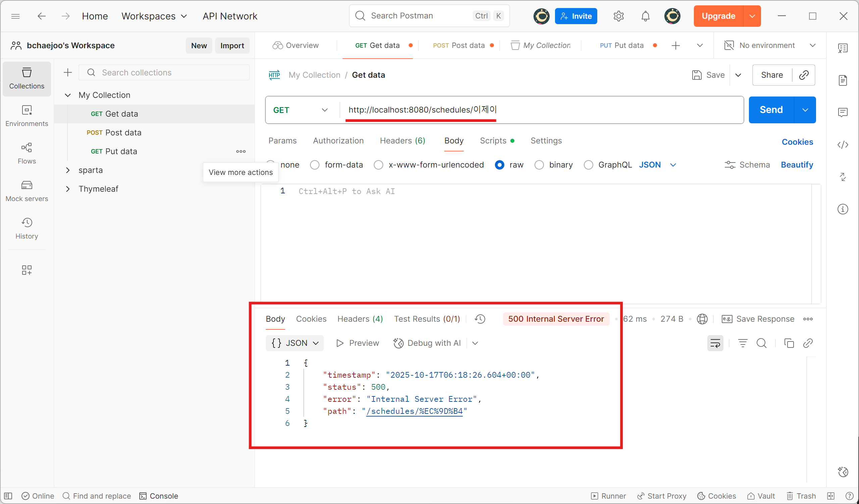
Task: Switch to the Headers (6) request tab
Action: point(402,141)
